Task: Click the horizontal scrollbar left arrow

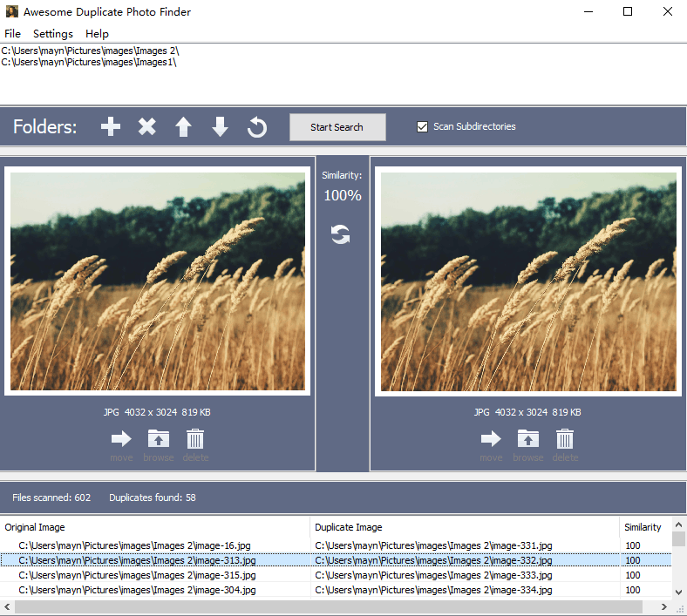Action: point(7,606)
